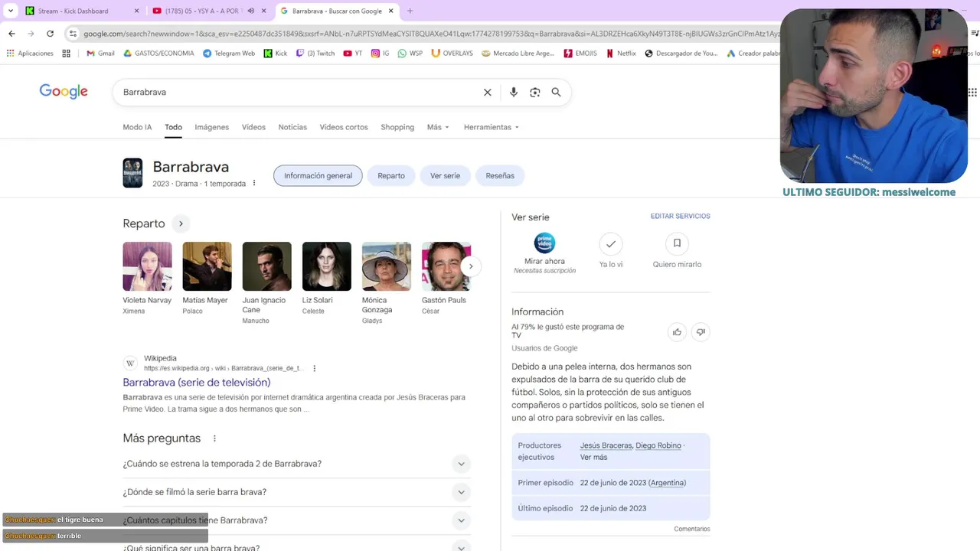Search by image with Lens icon
The width and height of the screenshot is (980, 551).
pos(535,92)
